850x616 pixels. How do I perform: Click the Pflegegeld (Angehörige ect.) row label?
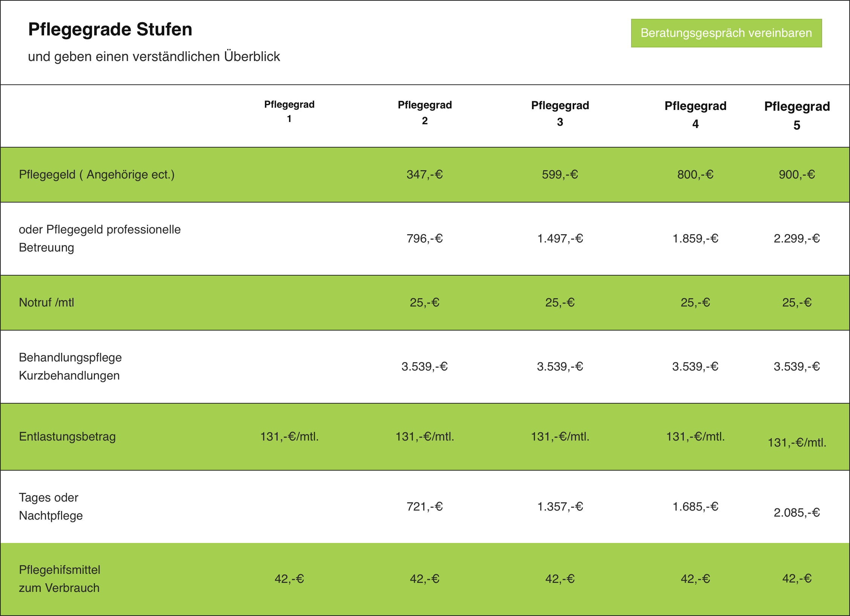pyautogui.click(x=97, y=175)
